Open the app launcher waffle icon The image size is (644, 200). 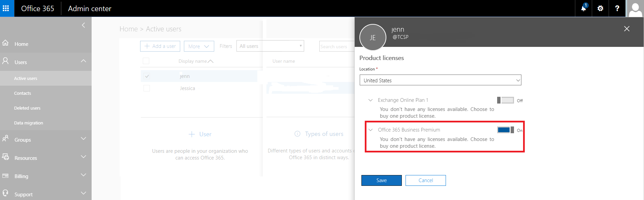coord(6,8)
